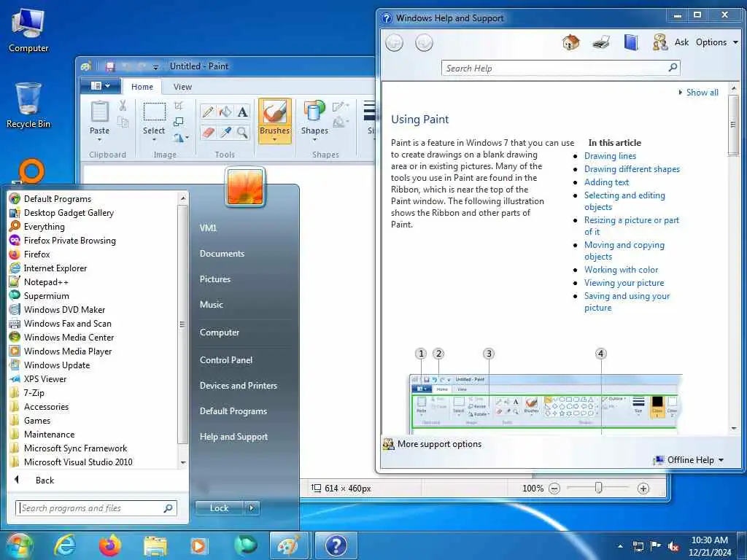Click the Forward arrow in Help window
The width and height of the screenshot is (747, 560).
(424, 43)
